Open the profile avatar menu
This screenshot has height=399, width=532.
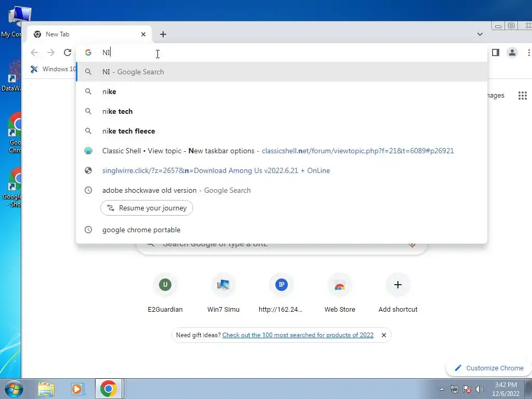click(512, 52)
